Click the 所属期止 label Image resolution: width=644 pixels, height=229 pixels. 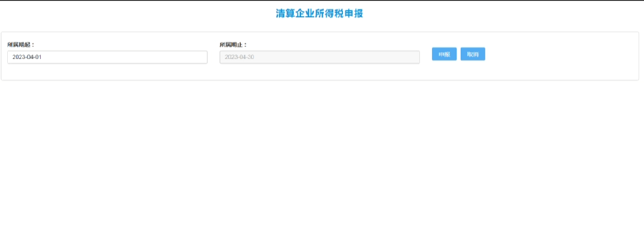[233, 44]
